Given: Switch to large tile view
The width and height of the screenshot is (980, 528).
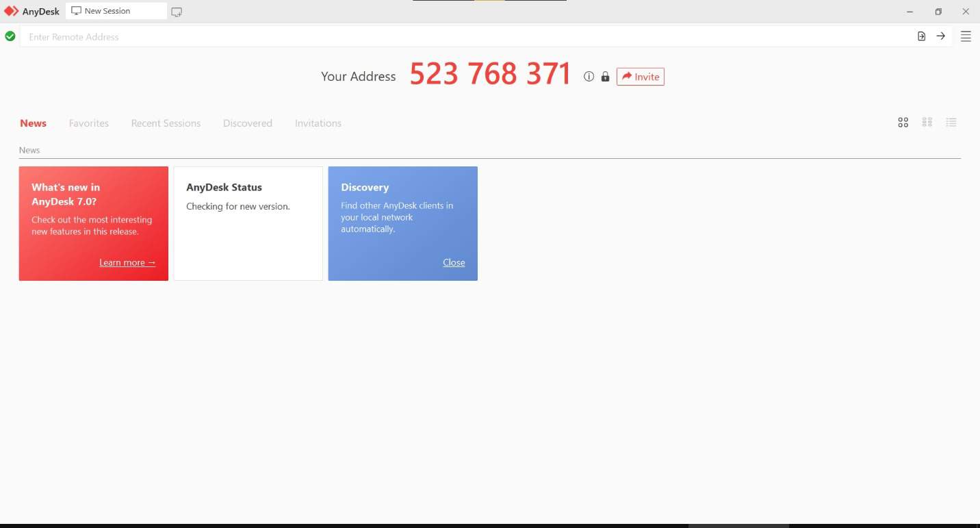Looking at the screenshot, I should click(x=903, y=123).
